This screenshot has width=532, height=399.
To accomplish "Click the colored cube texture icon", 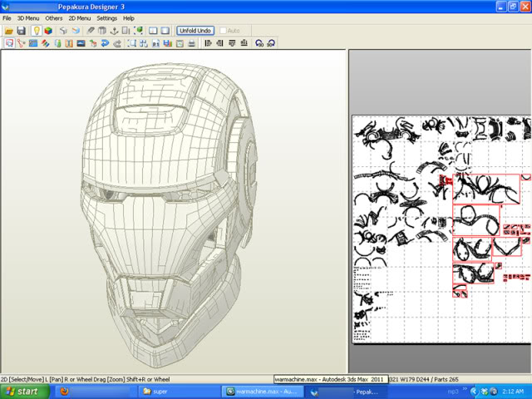I will coord(48,31).
